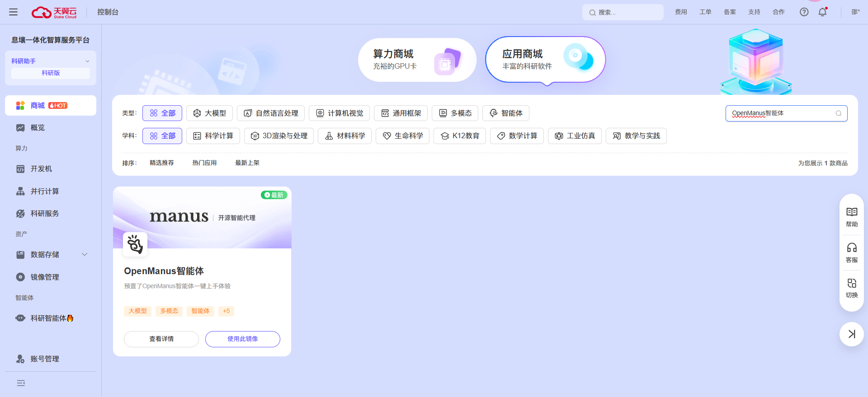This screenshot has height=397, width=868.
Task: Filter by discipline K12教育
Action: click(460, 136)
